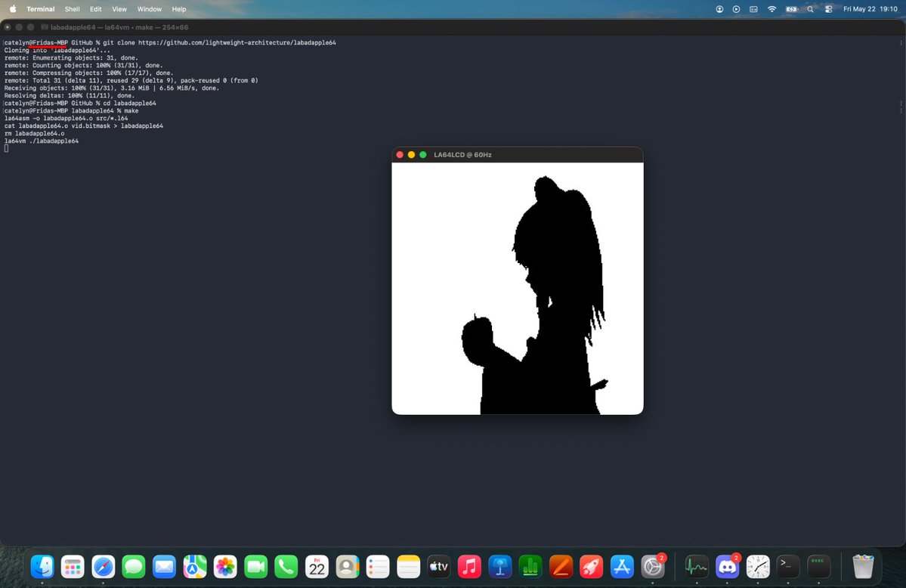The image size is (906, 588).
Task: Launch FaceTime from the Dock
Action: 256,567
